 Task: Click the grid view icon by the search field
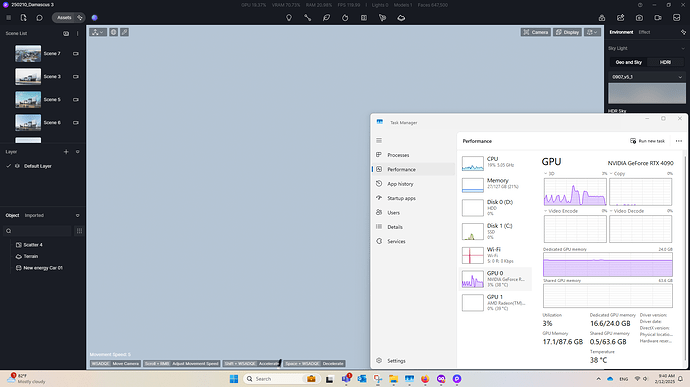(79, 231)
